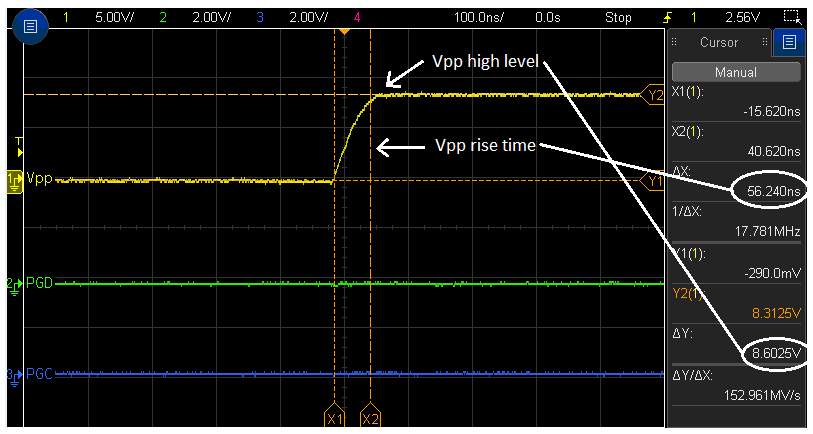Open the Manual cursor mode selector
This screenshot has height=434, width=813.
[x=736, y=72]
